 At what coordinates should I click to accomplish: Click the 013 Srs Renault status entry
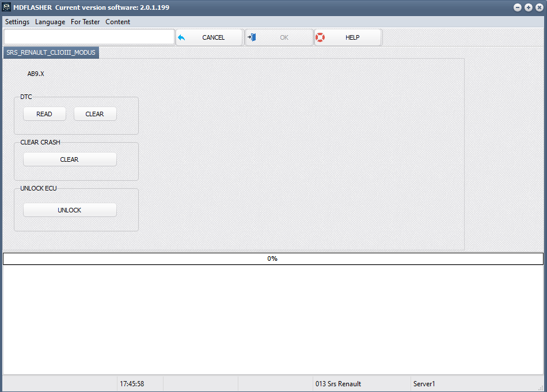(x=338, y=383)
